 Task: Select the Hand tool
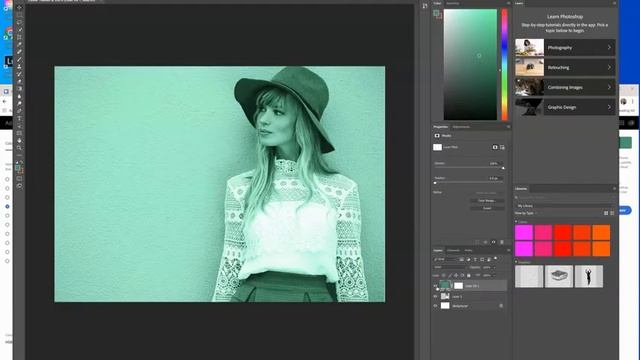pyautogui.click(x=19, y=140)
